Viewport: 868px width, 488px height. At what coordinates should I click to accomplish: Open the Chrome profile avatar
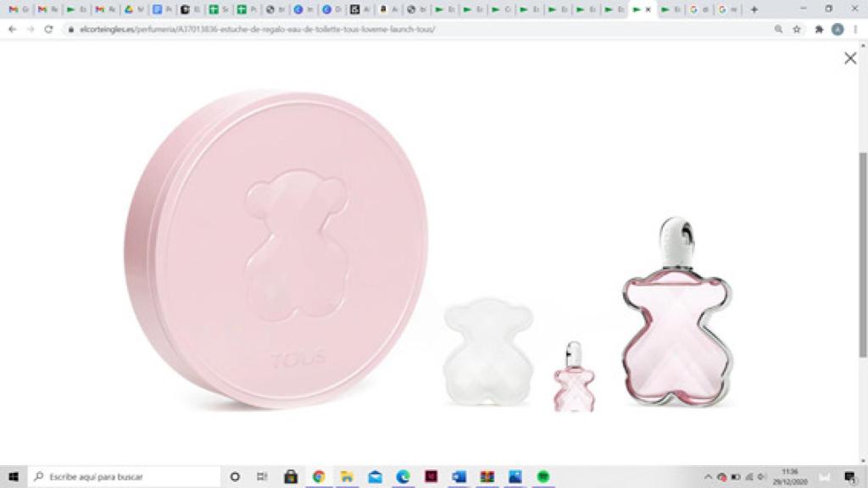(x=837, y=30)
